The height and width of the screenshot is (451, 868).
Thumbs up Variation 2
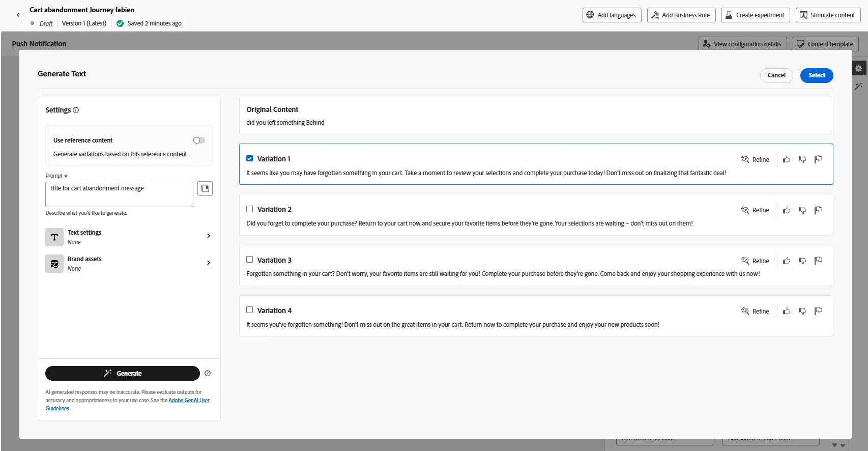coord(787,210)
